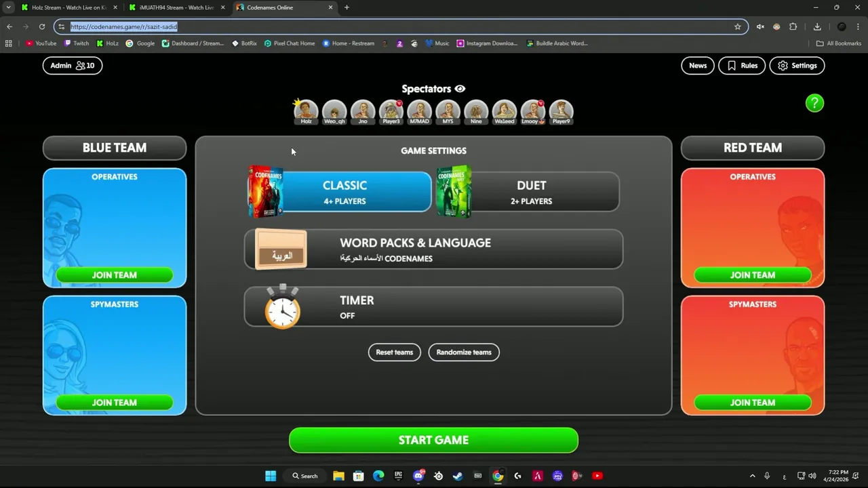Click the browser back arrow
This screenshot has width=868, height=488.
9,26
